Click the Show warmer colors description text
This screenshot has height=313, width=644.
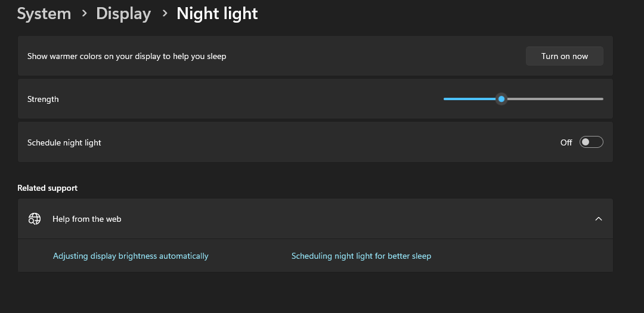click(126, 56)
